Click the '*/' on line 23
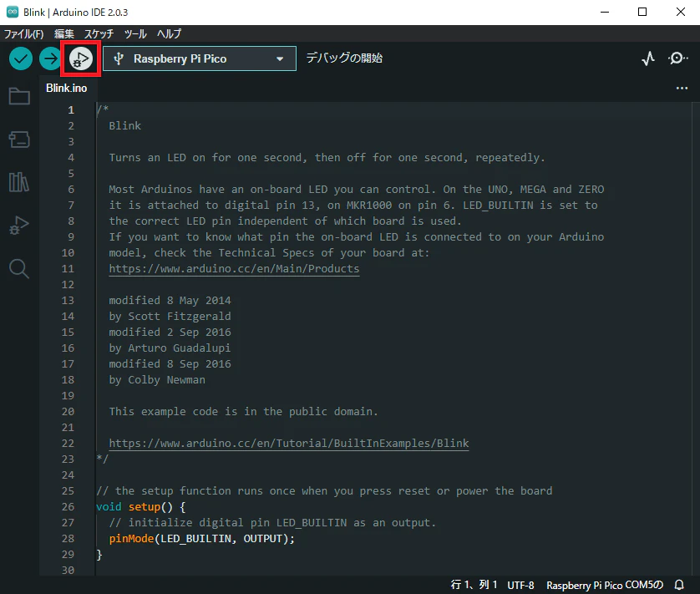The height and width of the screenshot is (594, 700). 102,458
